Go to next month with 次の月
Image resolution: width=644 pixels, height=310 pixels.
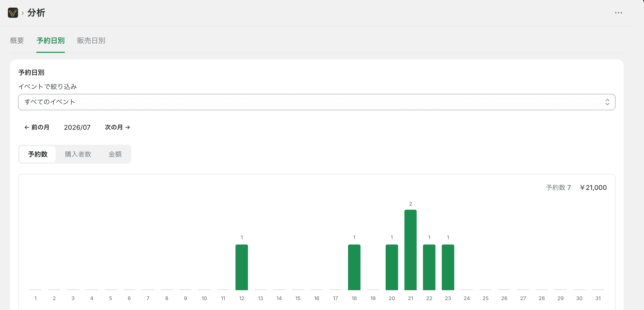pyautogui.click(x=117, y=127)
